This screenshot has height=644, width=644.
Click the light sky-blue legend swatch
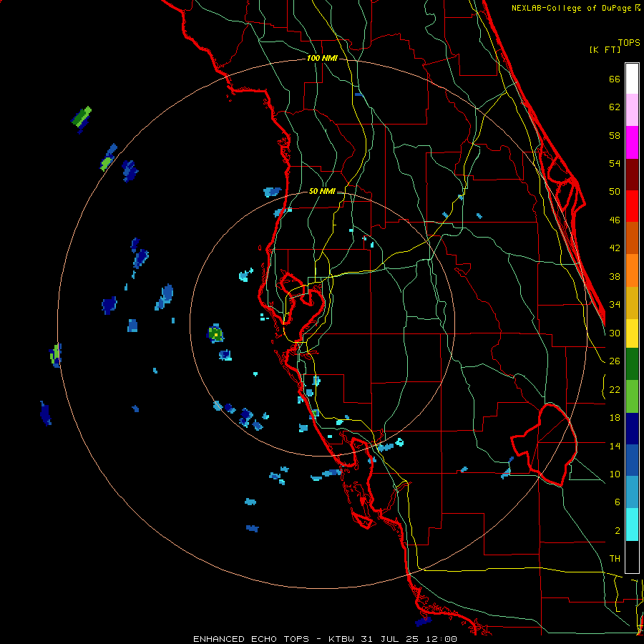click(632, 492)
